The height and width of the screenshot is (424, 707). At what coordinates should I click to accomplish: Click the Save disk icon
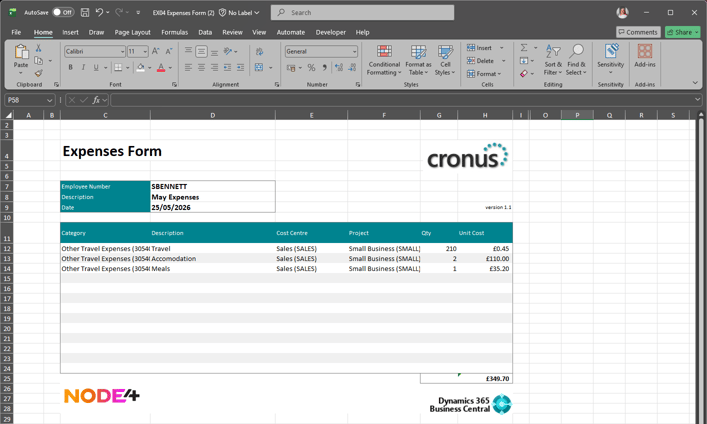(85, 13)
